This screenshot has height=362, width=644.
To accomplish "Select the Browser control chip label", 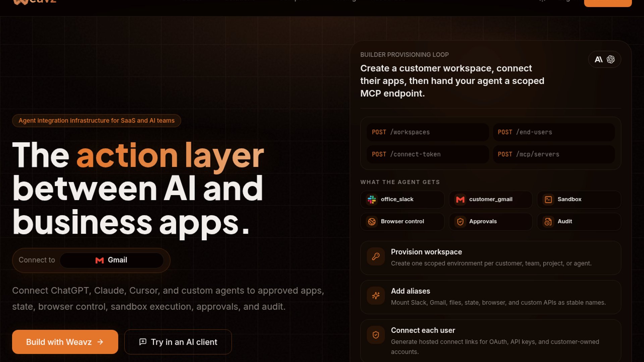I will pos(402,222).
